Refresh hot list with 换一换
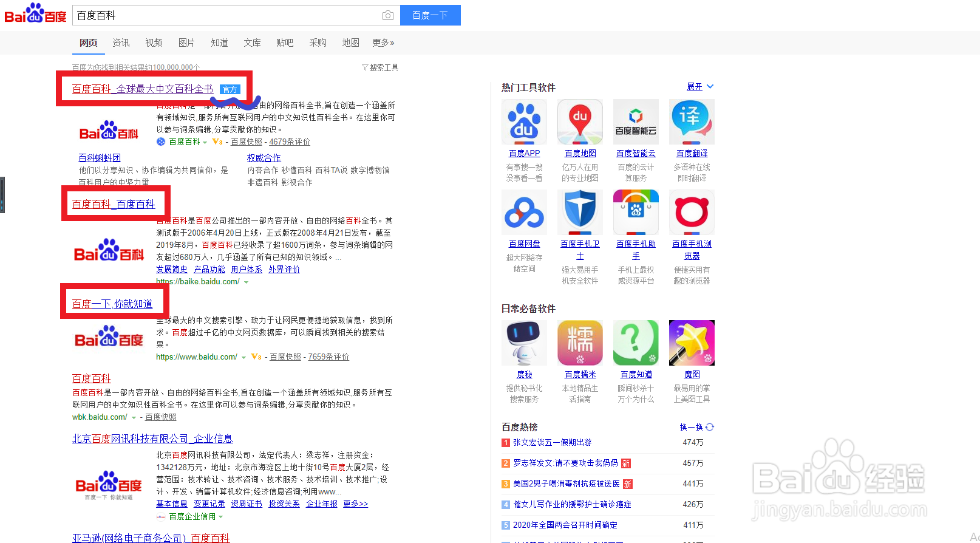 tap(697, 428)
